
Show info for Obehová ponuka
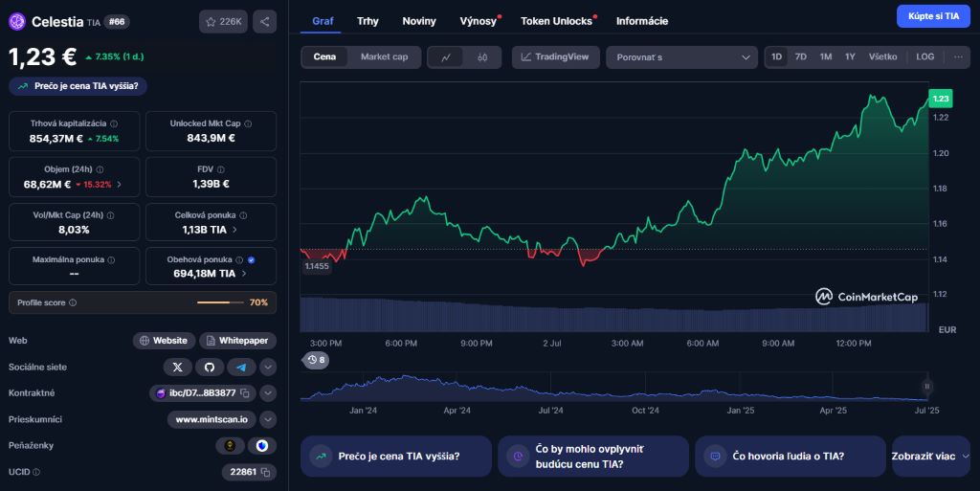coord(239,260)
